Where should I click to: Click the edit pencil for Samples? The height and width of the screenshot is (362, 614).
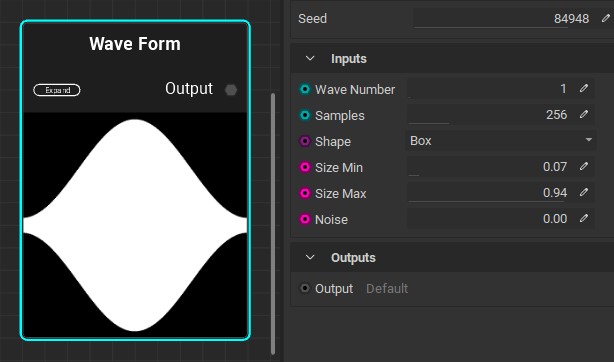(583, 114)
